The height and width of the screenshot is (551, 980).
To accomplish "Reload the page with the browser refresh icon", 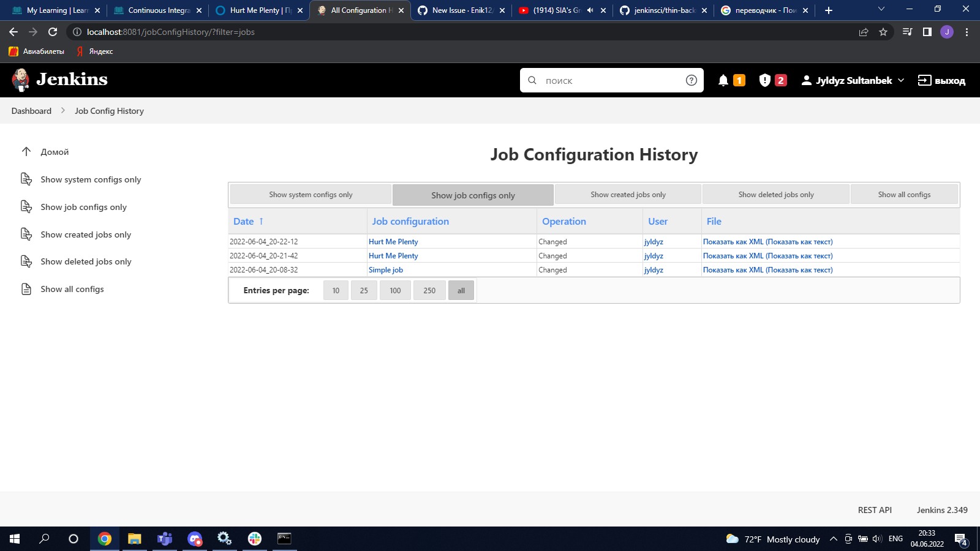I will (53, 32).
